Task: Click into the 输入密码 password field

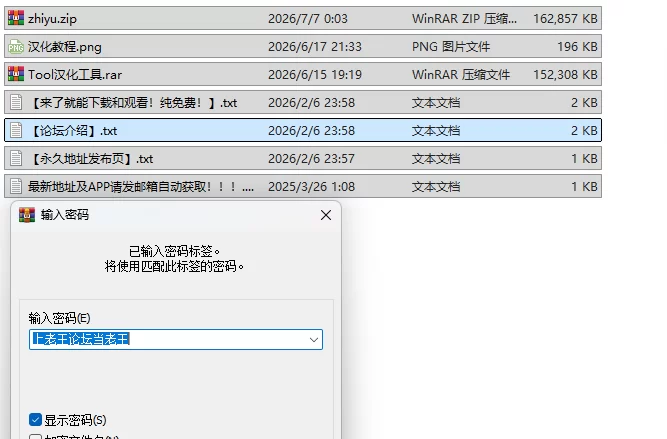Action: (x=176, y=339)
